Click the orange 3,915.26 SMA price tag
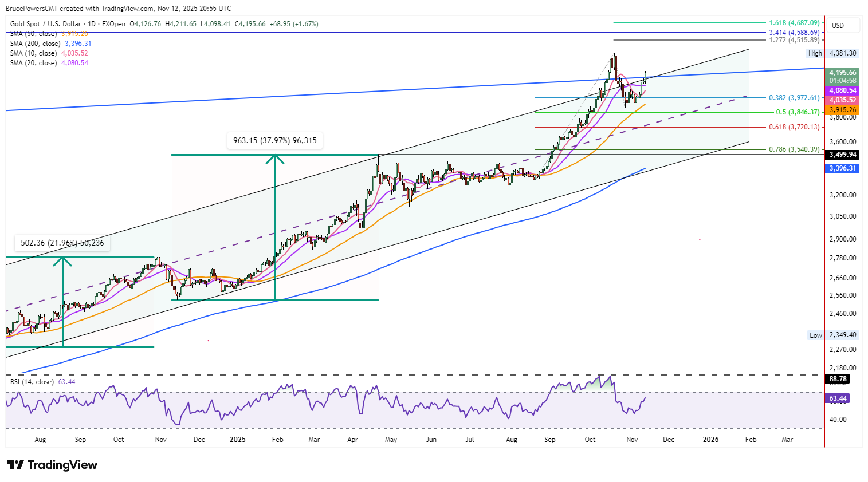 coord(842,110)
